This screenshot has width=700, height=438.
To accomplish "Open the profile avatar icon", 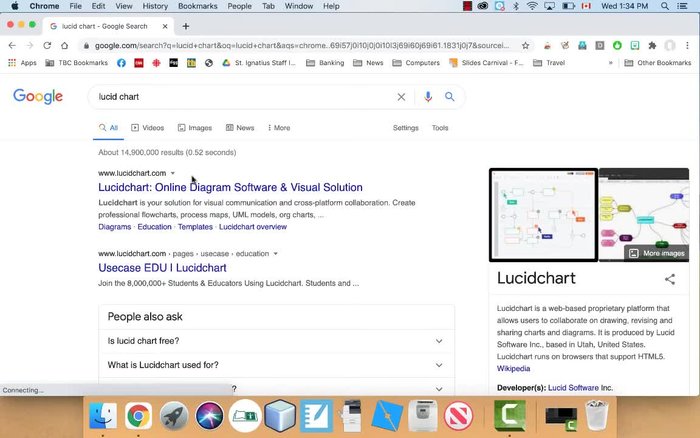I will point(670,46).
